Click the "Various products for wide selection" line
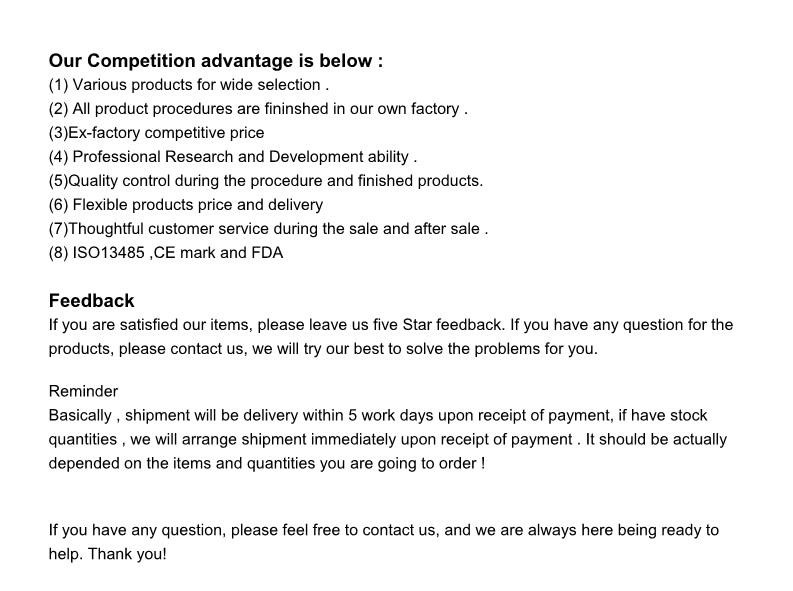 coord(189,85)
